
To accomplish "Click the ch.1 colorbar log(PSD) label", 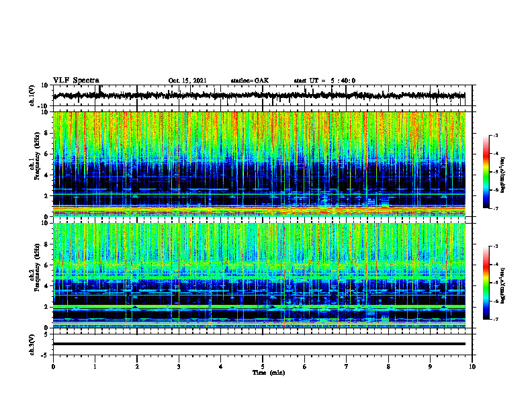I will click(x=503, y=175).
